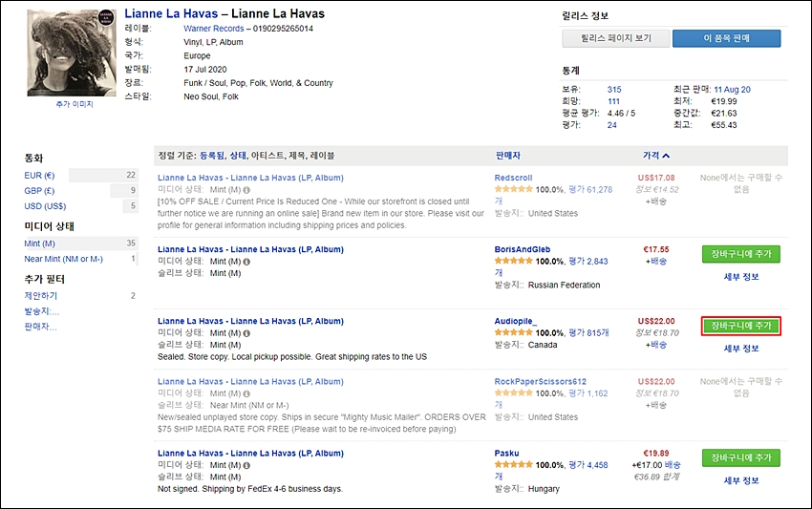
Task: Click info icon beside RockPaperScissors612's Mint (M) media condition
Action: tap(246, 393)
